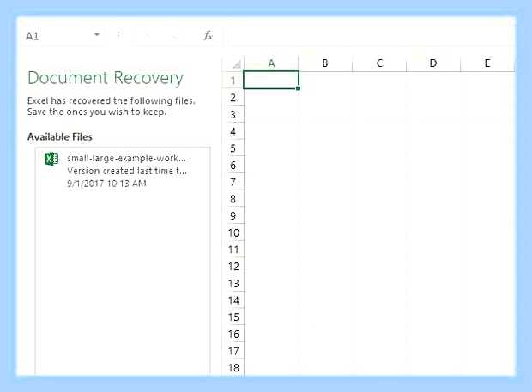The height and width of the screenshot is (392, 532).
Task: Click the 9/1/2017 10:13 AM timestamp
Action: coord(106,184)
